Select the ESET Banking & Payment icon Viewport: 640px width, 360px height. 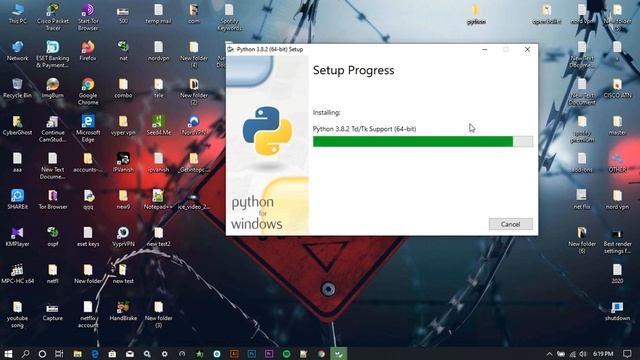[53, 54]
